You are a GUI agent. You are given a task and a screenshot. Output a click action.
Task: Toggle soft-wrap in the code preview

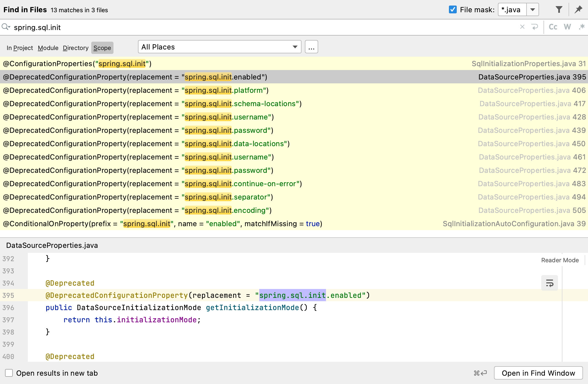click(x=549, y=283)
